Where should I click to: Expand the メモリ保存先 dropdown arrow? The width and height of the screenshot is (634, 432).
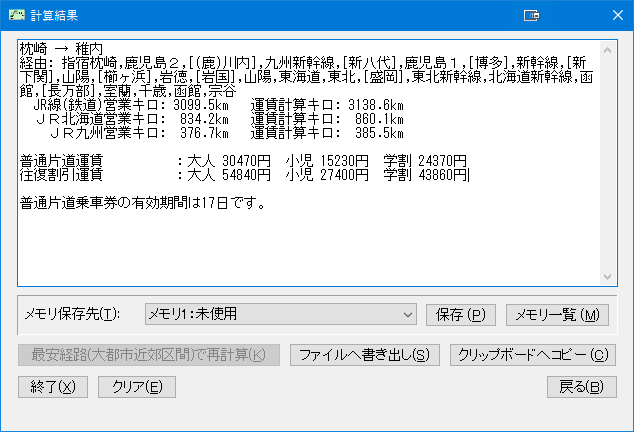click(407, 315)
